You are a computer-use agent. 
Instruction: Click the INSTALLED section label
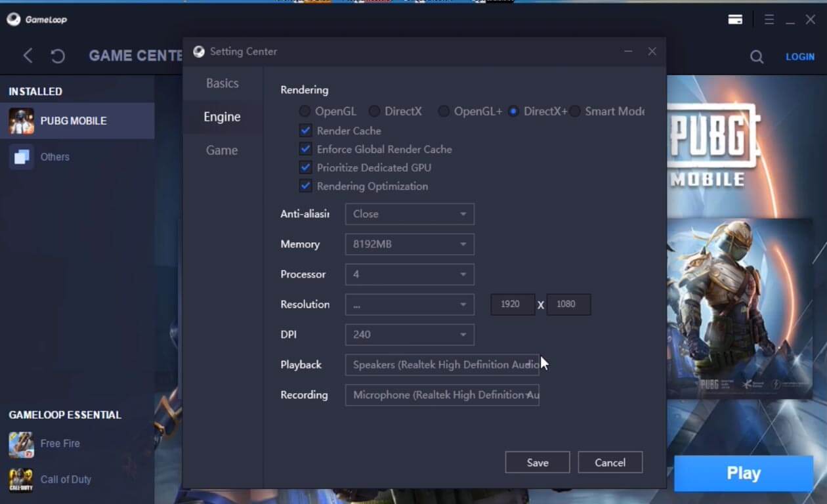pos(35,91)
